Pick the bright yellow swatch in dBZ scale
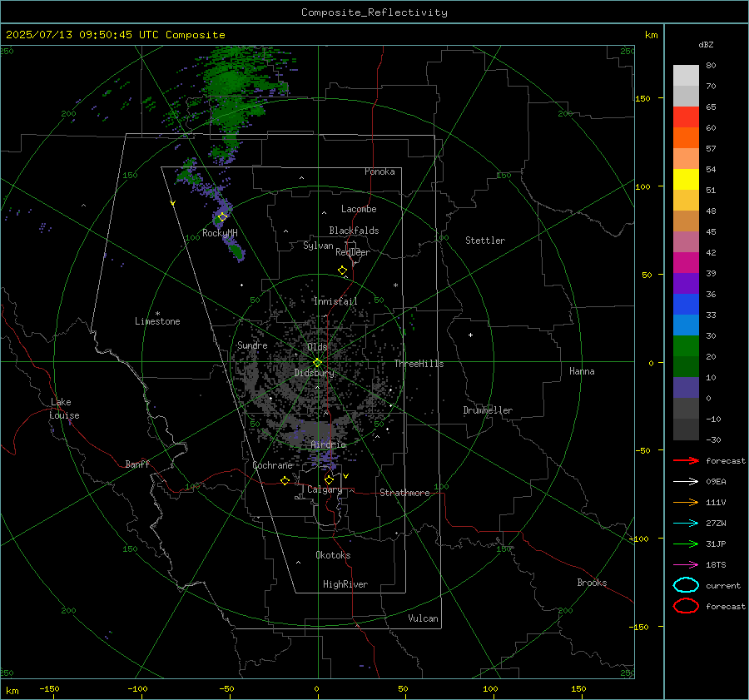The height and width of the screenshot is (700, 749). click(686, 180)
